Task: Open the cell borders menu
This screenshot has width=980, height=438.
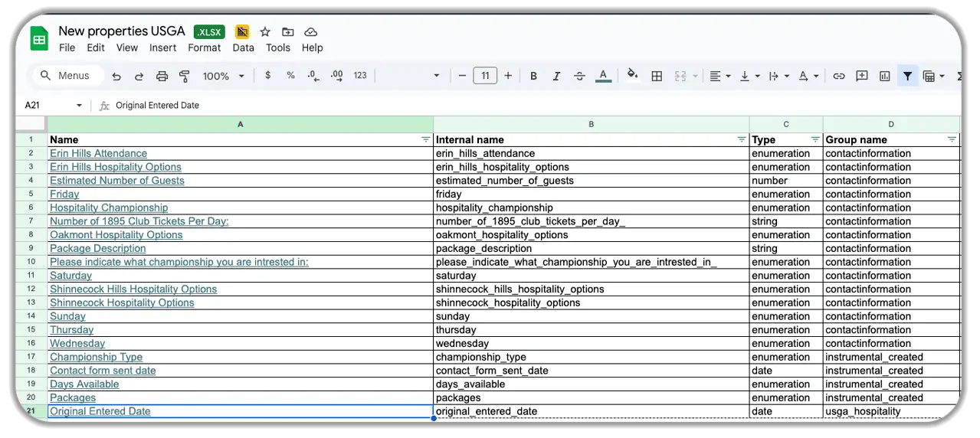Action: click(657, 76)
